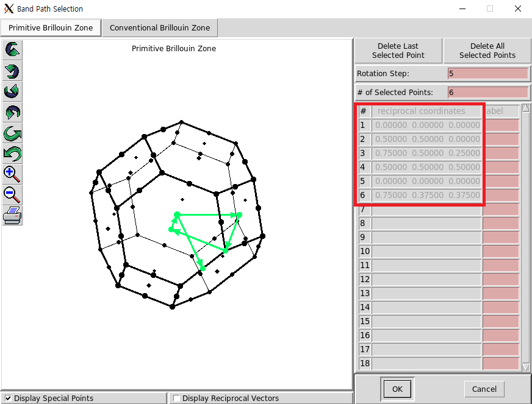Click the zoom in magnifier icon
Image resolution: width=532 pixels, height=404 pixels.
coord(12,174)
